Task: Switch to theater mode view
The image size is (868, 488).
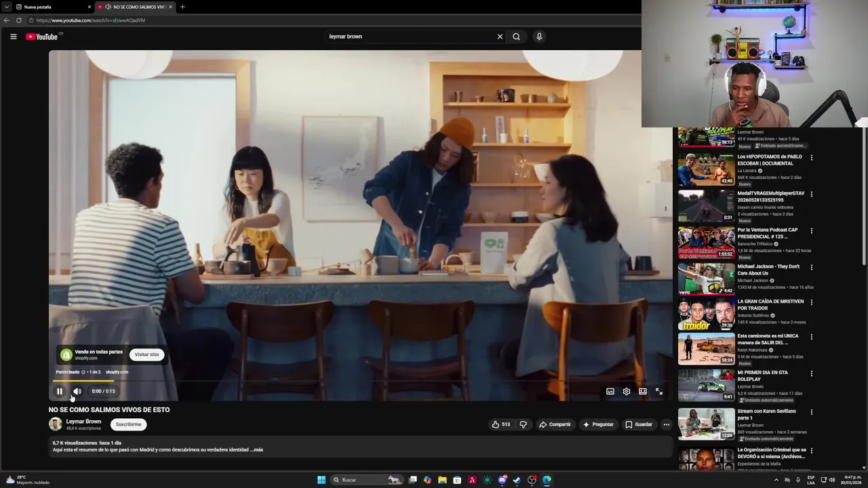Action: coord(643,391)
